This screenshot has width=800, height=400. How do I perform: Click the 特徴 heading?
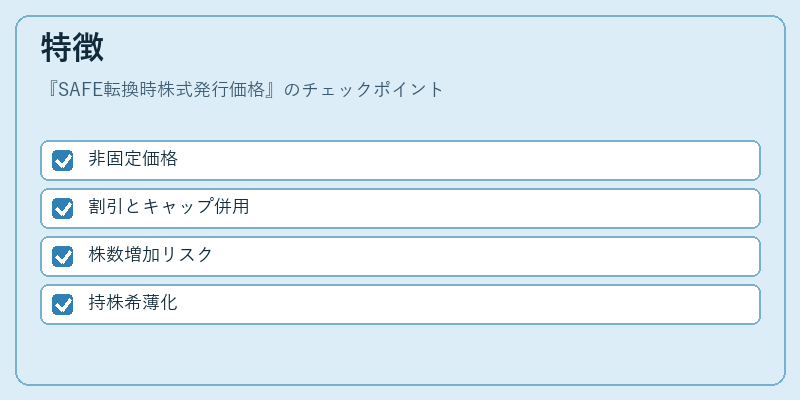pyautogui.click(x=72, y=47)
